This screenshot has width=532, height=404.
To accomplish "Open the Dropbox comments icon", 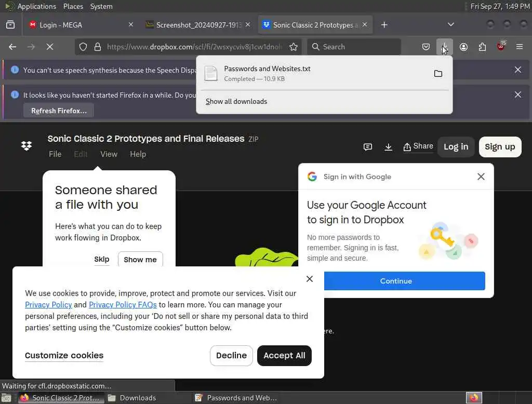I will pyautogui.click(x=368, y=146).
